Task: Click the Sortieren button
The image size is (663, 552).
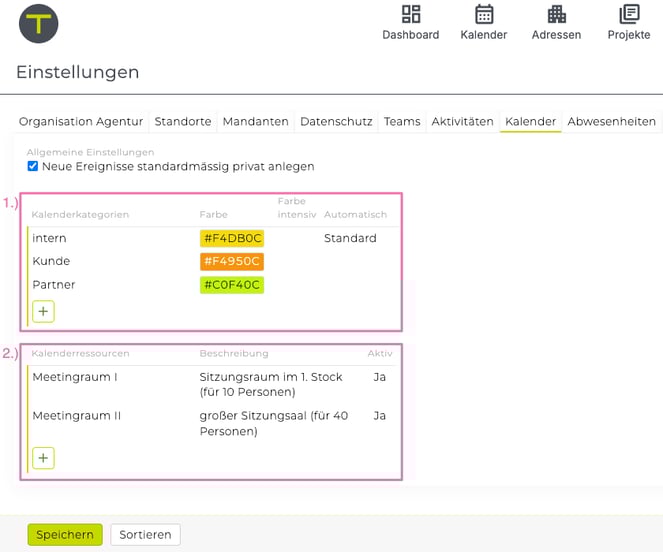Action: point(145,535)
